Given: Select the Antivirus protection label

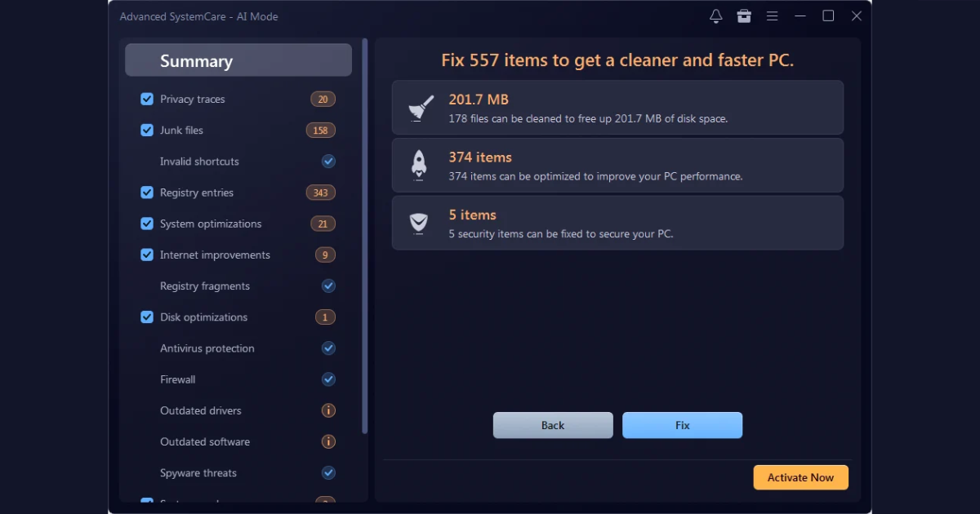Looking at the screenshot, I should [207, 348].
